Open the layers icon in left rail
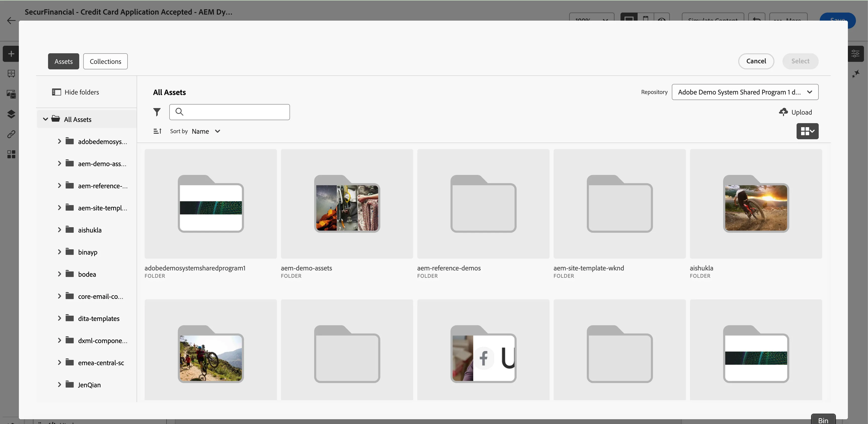 pos(11,114)
